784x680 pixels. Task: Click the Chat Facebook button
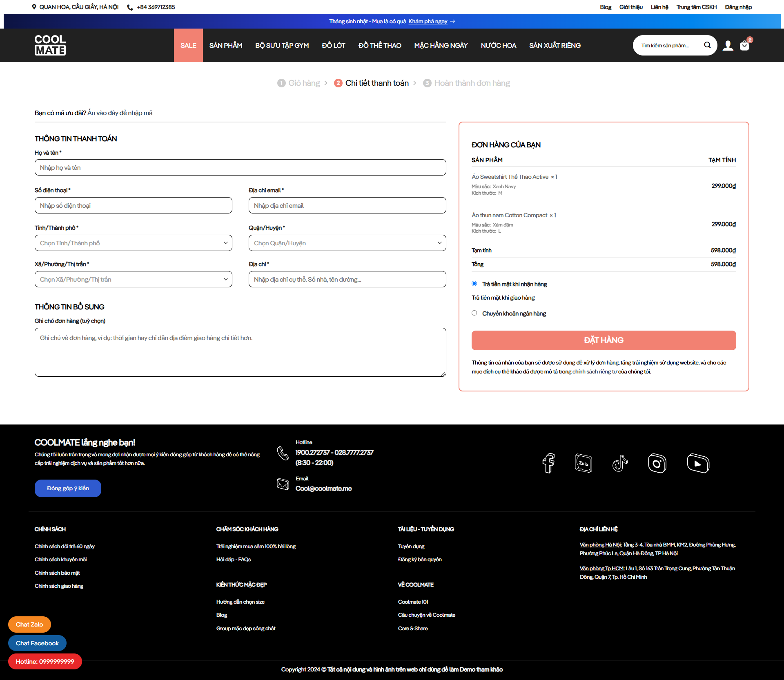(37, 643)
